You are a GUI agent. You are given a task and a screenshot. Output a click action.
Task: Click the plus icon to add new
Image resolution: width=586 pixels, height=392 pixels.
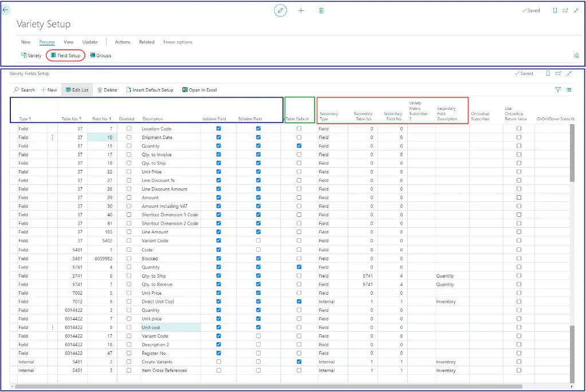point(301,10)
